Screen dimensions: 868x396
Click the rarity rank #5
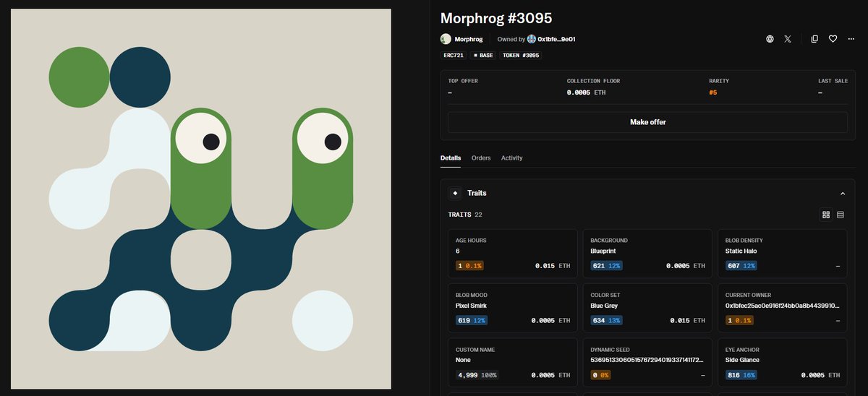click(713, 92)
